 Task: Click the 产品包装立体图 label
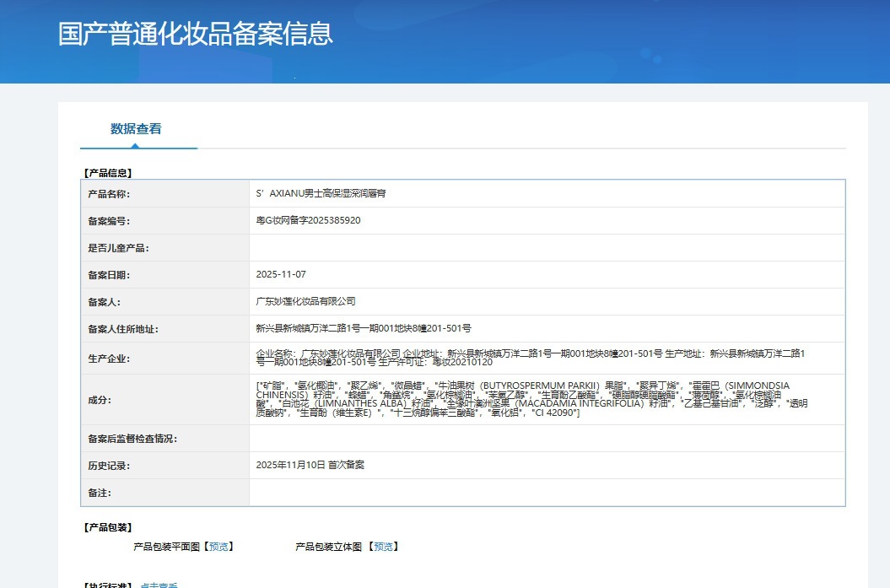(x=329, y=547)
